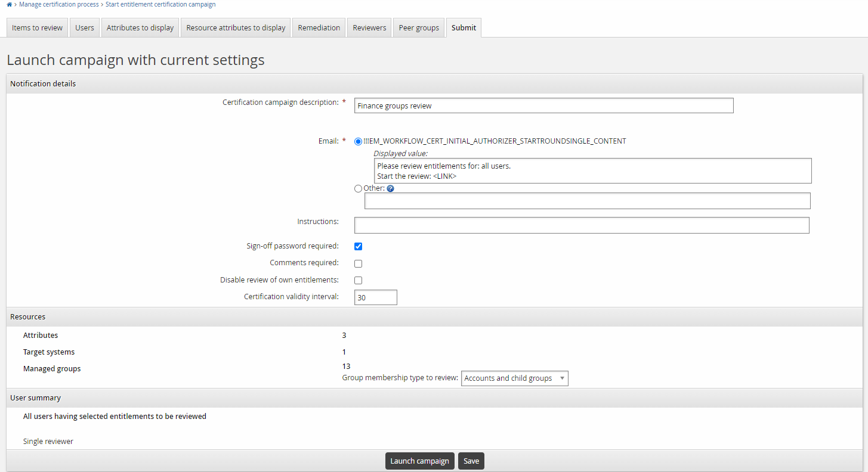868x472 pixels.
Task: Click the home icon in breadcrumb
Action: (x=9, y=5)
